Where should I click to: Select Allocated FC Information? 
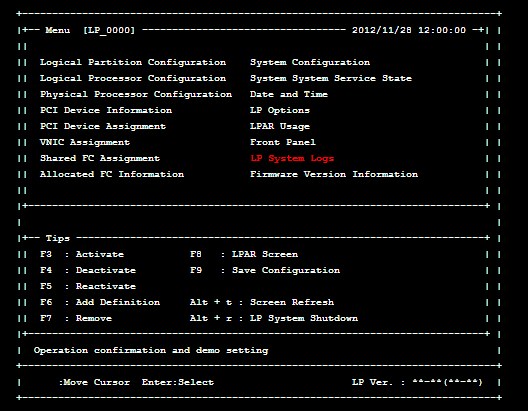[112, 174]
